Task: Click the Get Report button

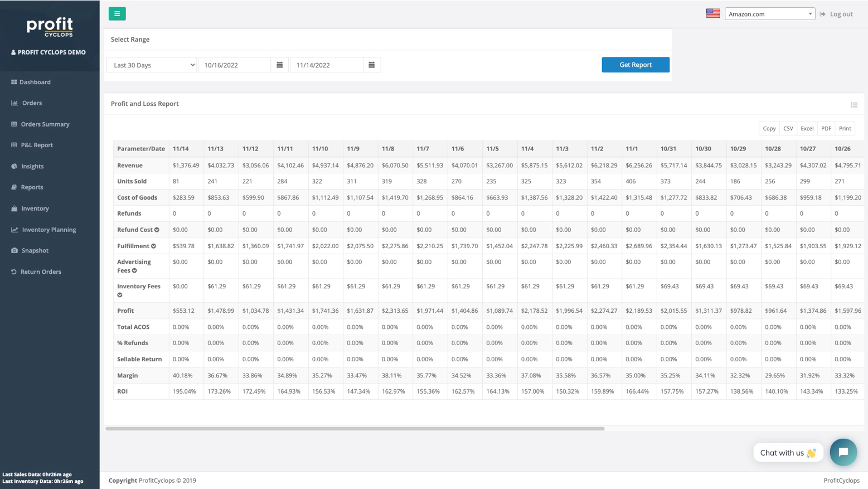Action: click(635, 65)
